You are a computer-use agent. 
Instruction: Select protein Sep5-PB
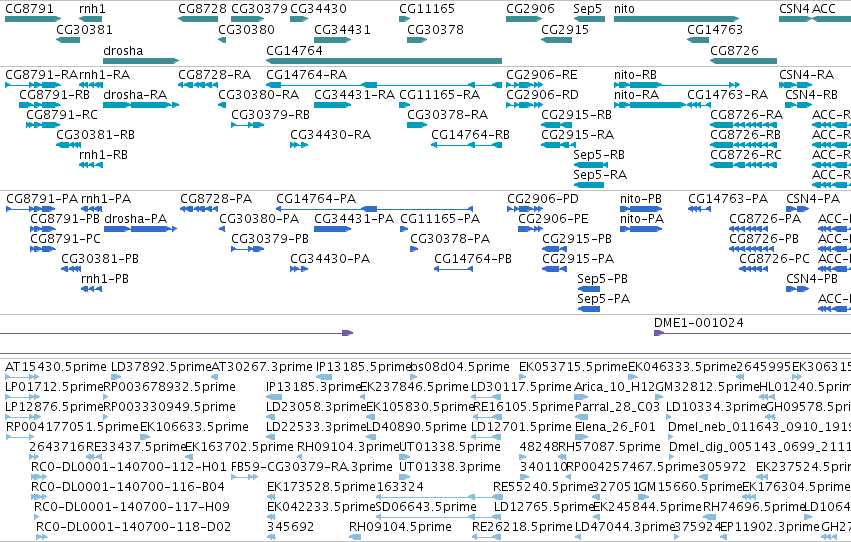click(602, 279)
